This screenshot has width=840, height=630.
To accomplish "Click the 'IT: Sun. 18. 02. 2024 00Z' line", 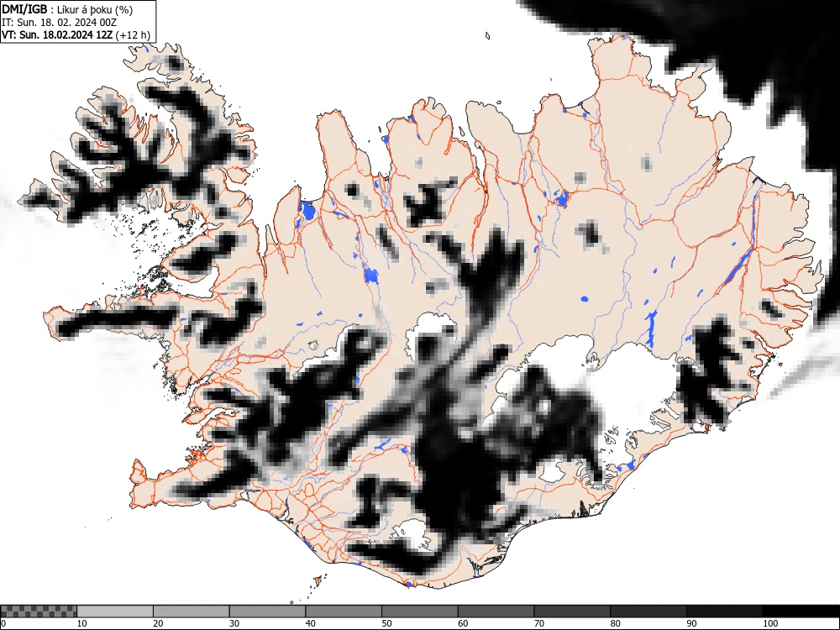I will tap(59, 23).
